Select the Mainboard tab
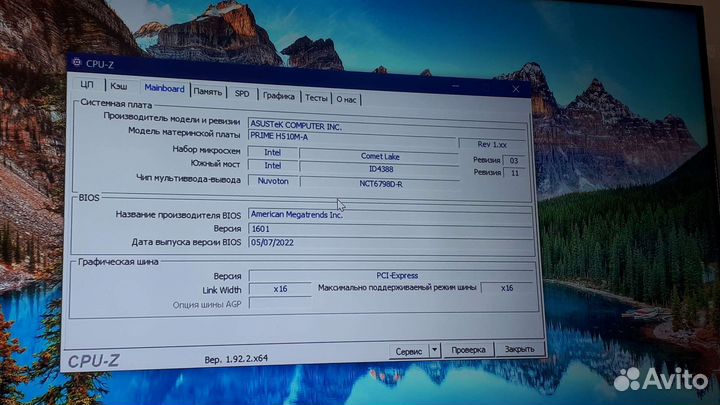 (164, 88)
